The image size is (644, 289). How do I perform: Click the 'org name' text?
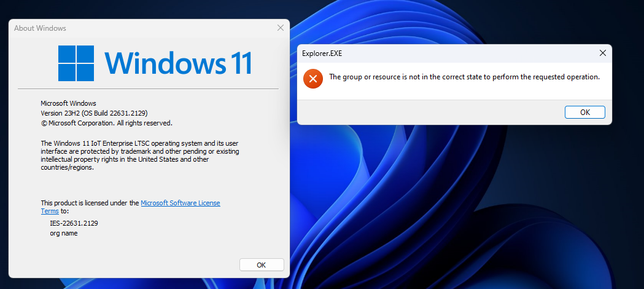(x=64, y=233)
